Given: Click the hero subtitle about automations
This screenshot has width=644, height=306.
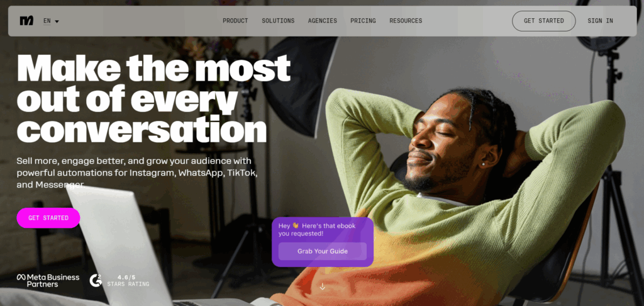Looking at the screenshot, I should coord(137,173).
